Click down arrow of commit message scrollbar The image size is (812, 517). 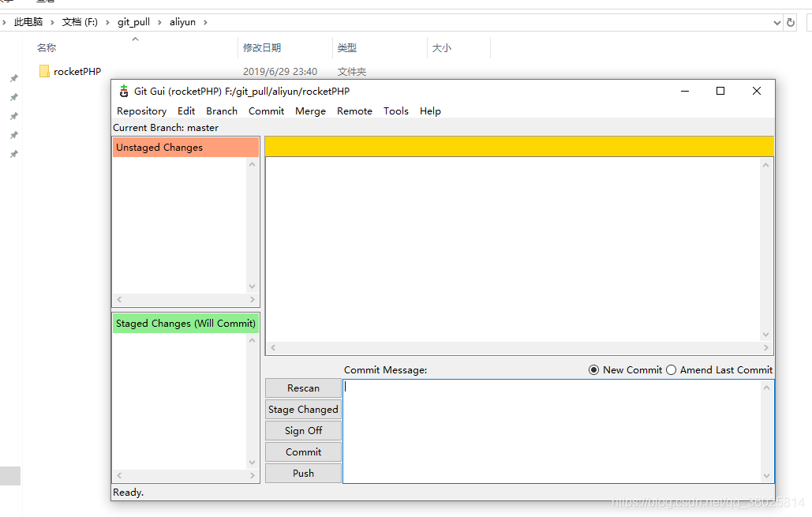(766, 475)
